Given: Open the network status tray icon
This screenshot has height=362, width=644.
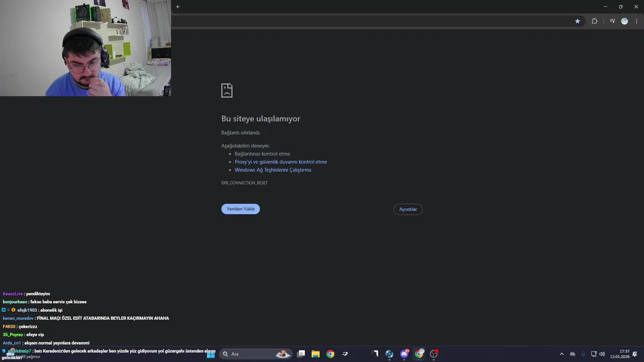Looking at the screenshot, I should point(594,354).
